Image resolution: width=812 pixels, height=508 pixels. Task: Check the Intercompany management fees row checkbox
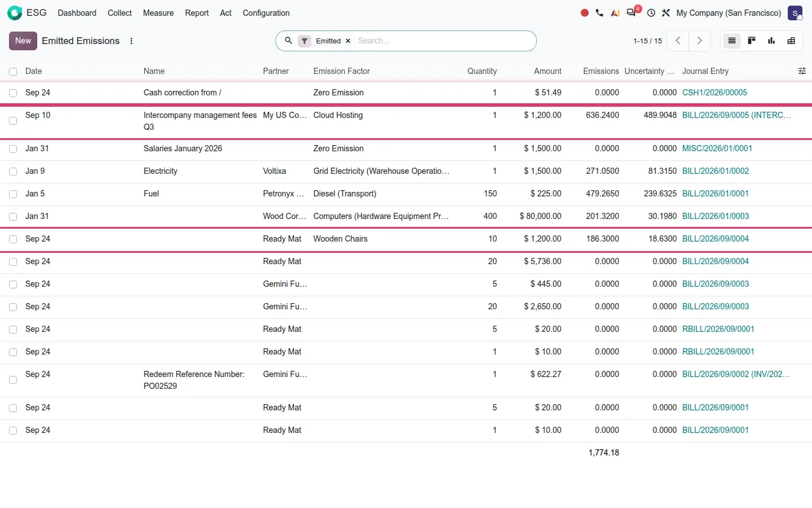point(13,121)
